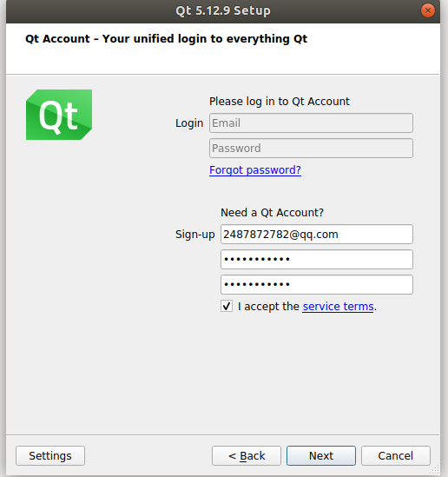Click the 'Please log in to Qt Account' text

pyautogui.click(x=280, y=102)
